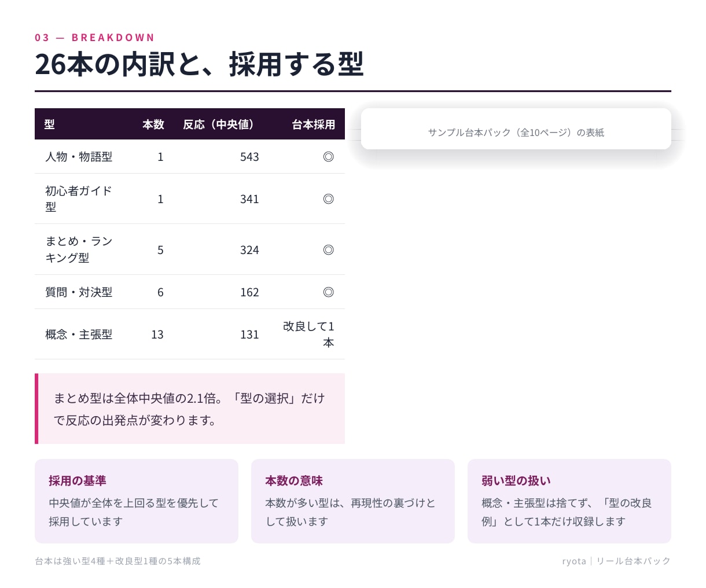This screenshot has width=706, height=588.
Task: Click the 本数の意味 card title
Action: [x=294, y=481]
